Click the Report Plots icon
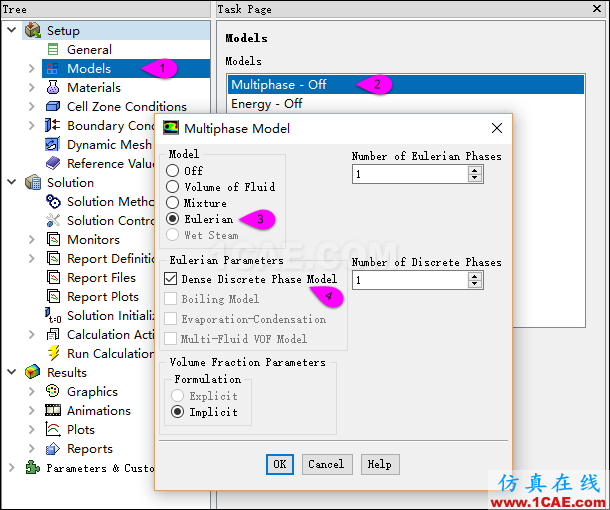 pos(53,296)
